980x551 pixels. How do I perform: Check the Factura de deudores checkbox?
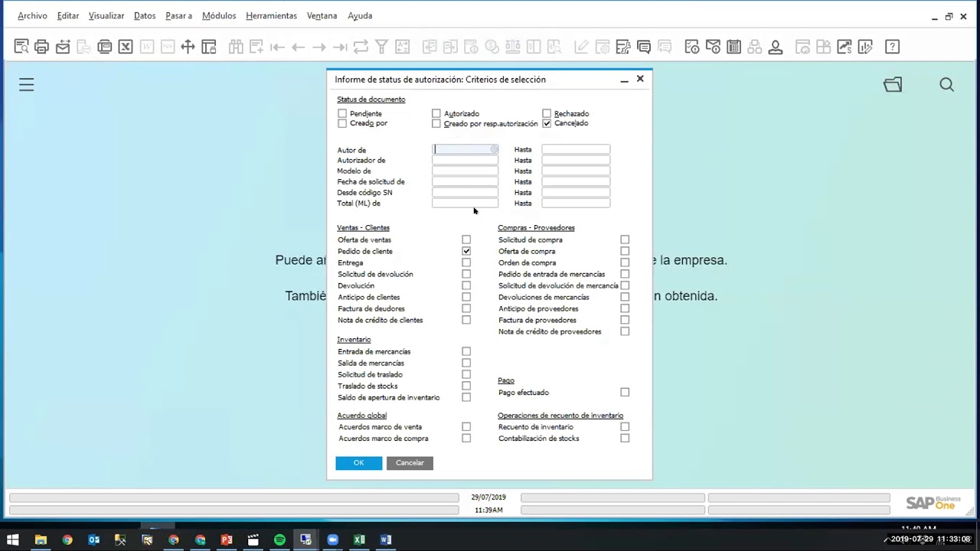tap(466, 308)
